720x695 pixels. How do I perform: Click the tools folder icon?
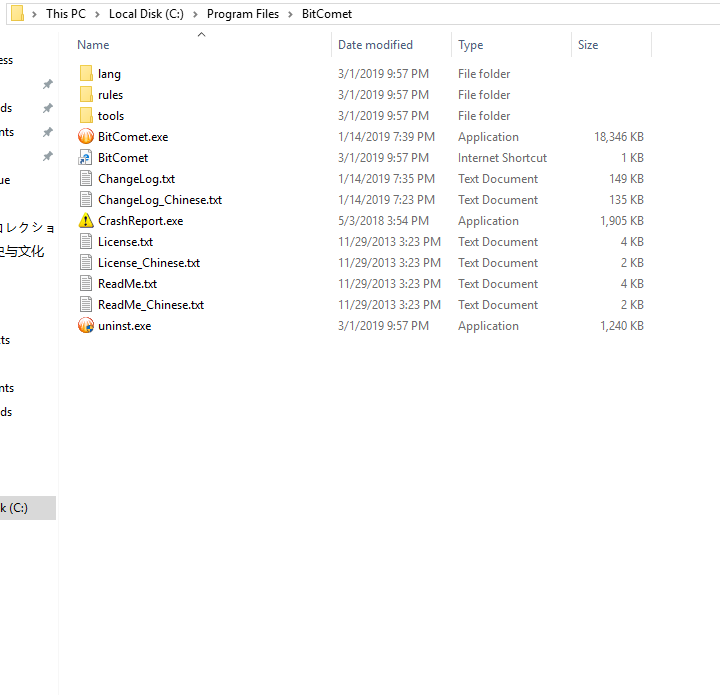tap(86, 116)
